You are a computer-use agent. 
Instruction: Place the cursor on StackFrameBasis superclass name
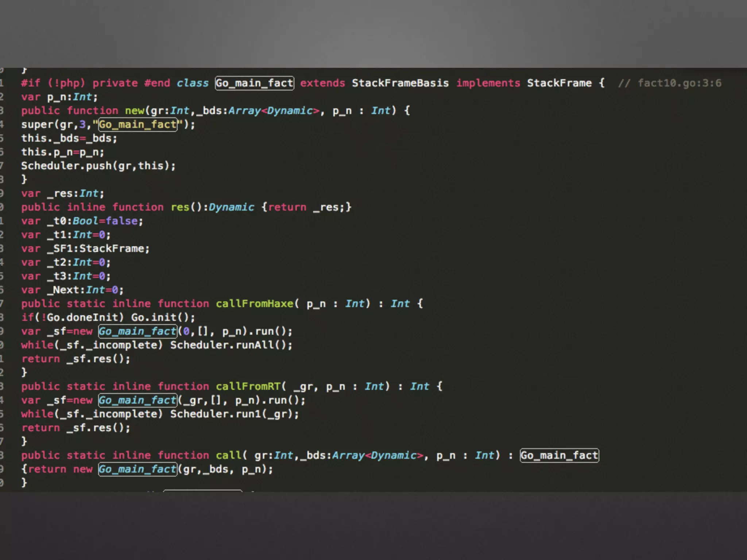pyautogui.click(x=400, y=83)
